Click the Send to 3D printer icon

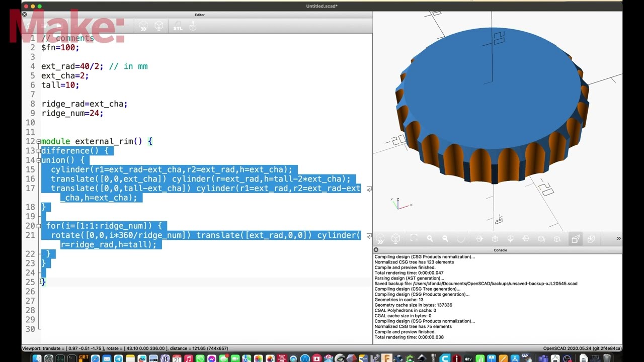[x=193, y=26]
